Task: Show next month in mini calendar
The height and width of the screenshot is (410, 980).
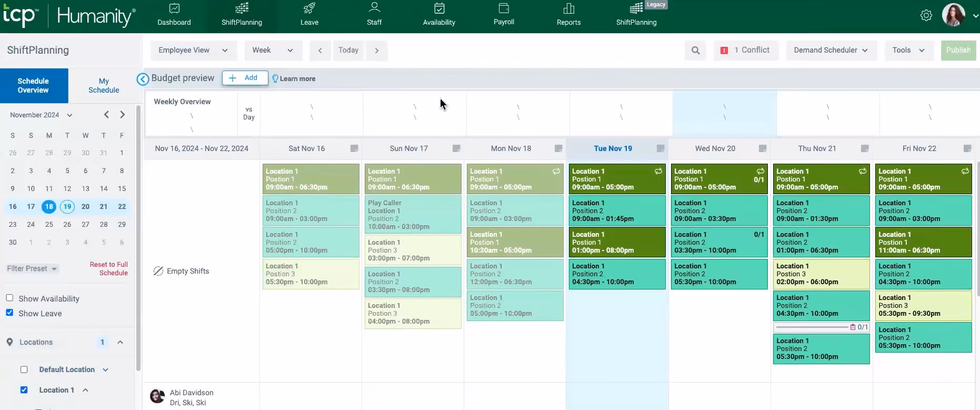Action: coord(123,115)
